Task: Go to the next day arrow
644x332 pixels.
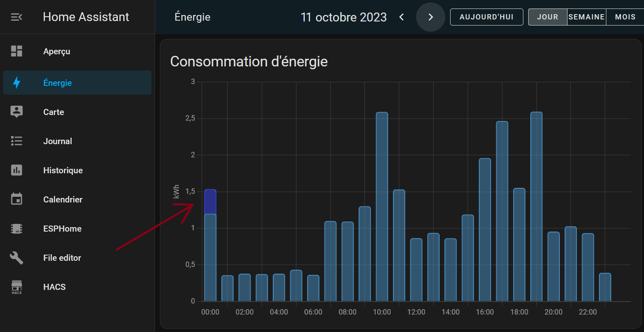Action: coord(431,17)
